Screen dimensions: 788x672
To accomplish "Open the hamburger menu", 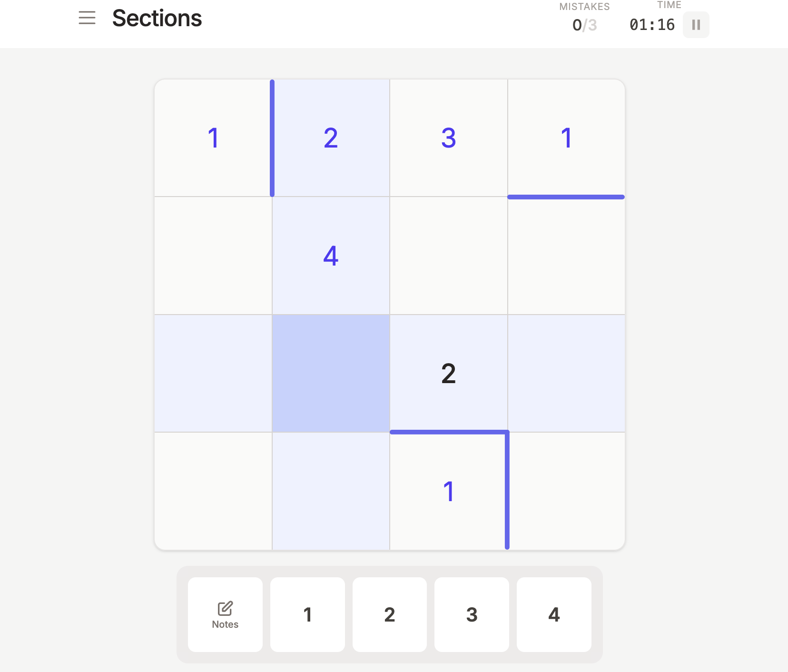I will 88,18.
